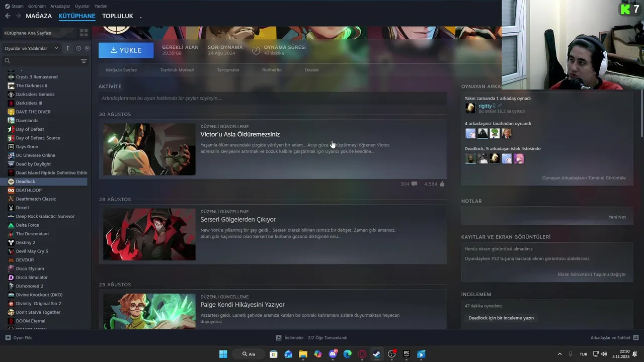
Task: View Oynayan Arkadaşların Tümünü Görüntüle
Action: 584,178
